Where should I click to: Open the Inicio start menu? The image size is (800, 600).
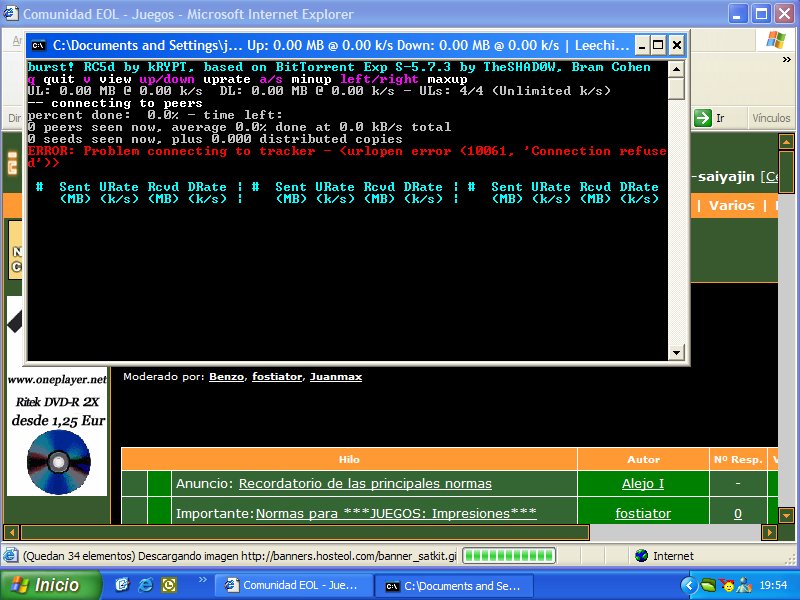pyautogui.click(x=50, y=585)
